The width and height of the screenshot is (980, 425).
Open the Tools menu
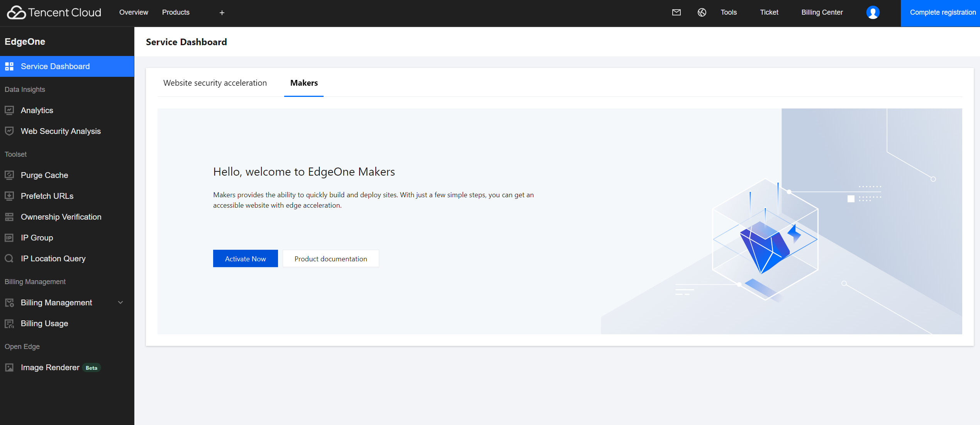coord(729,12)
